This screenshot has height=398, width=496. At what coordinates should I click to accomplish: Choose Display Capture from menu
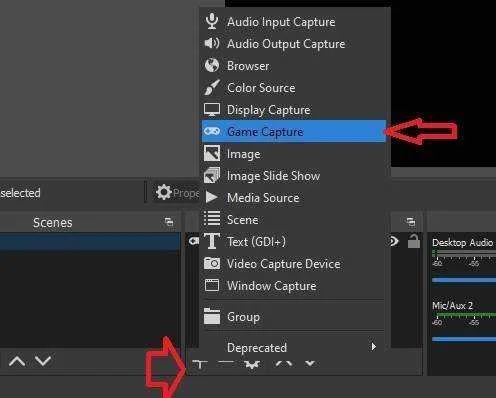point(294,110)
